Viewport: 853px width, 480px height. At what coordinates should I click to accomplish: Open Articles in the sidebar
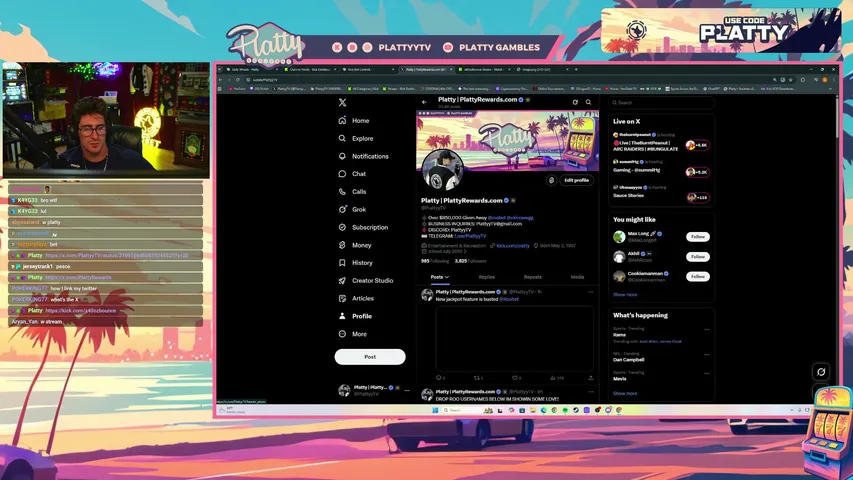pos(356,298)
